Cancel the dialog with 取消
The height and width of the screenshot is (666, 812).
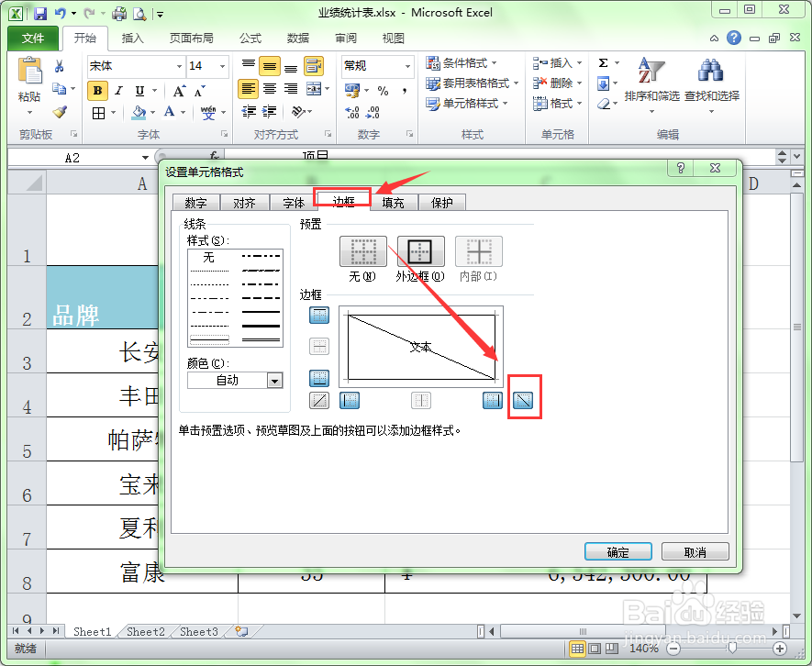[695, 551]
